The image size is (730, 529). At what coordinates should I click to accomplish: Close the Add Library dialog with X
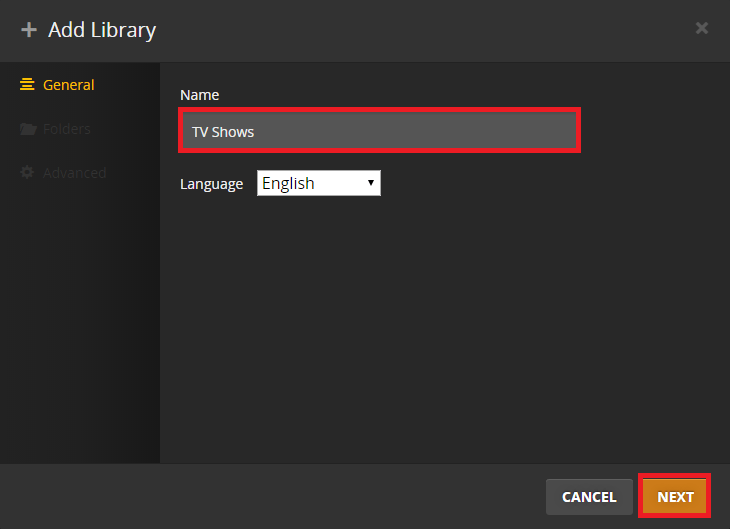702,28
